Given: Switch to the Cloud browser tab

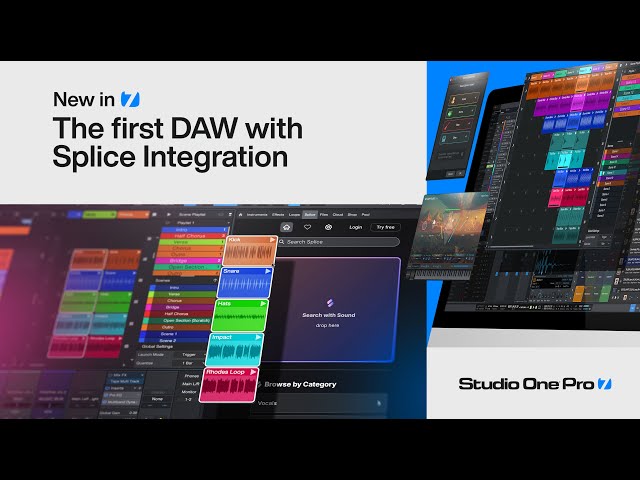Looking at the screenshot, I should 338,215.
